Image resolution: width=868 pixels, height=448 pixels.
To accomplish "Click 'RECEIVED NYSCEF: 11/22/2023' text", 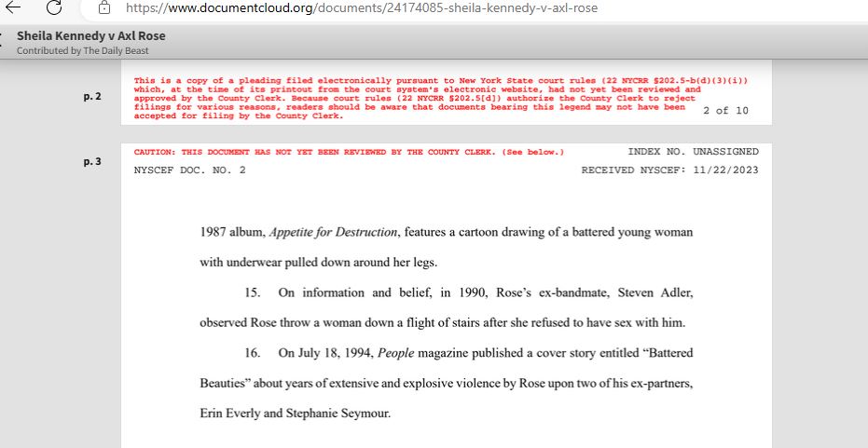I will [669, 170].
